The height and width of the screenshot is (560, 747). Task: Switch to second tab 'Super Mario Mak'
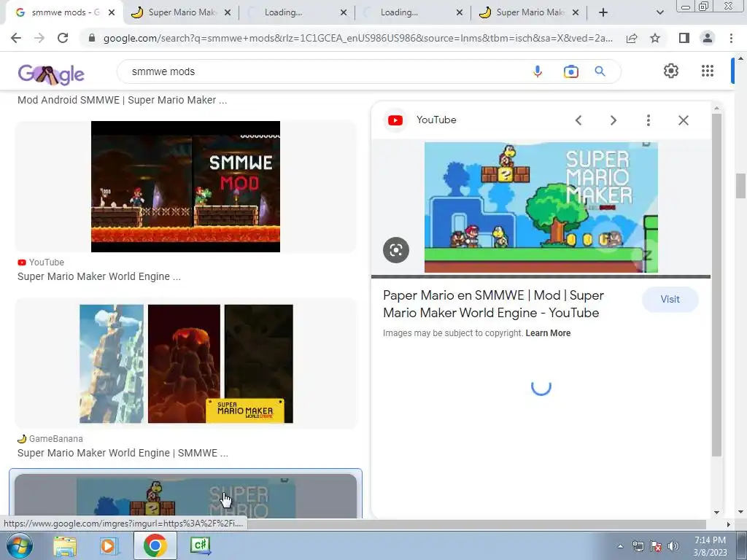tap(181, 12)
